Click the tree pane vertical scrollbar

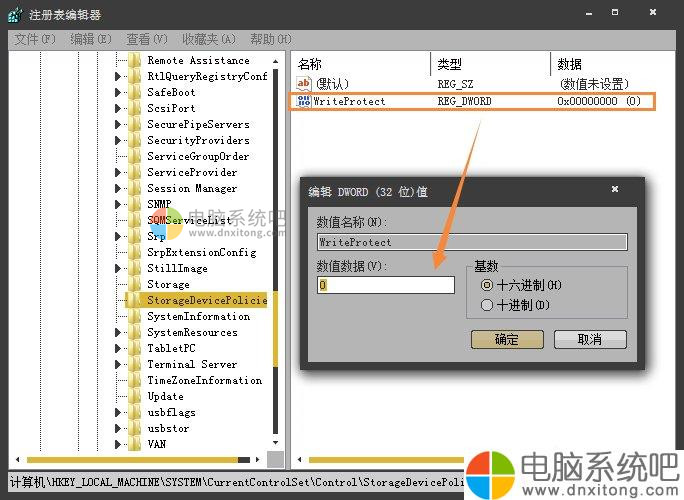click(277, 250)
